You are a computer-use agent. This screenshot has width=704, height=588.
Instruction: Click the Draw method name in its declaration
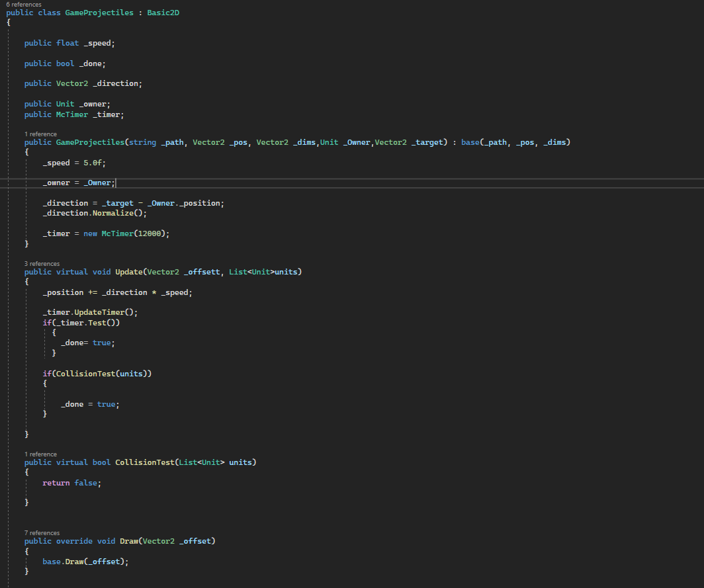coord(129,541)
